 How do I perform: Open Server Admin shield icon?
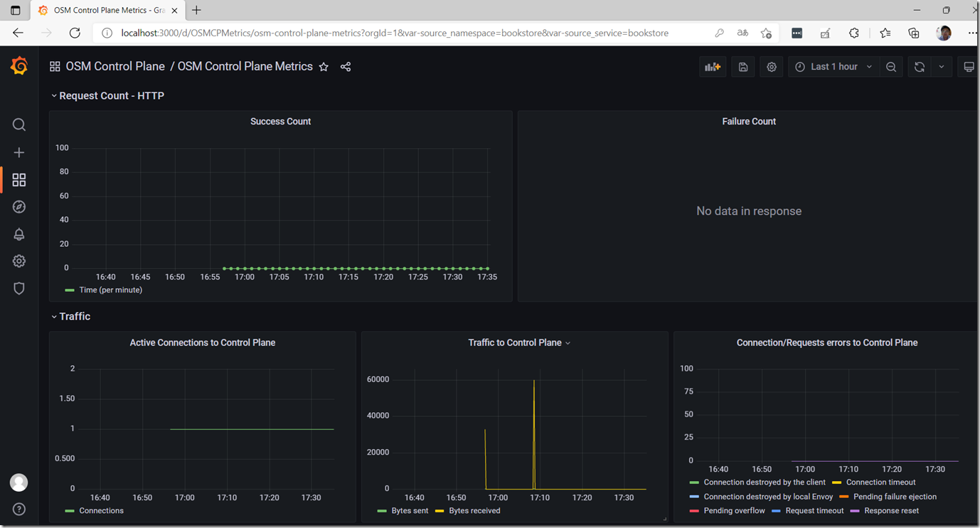[x=19, y=288]
